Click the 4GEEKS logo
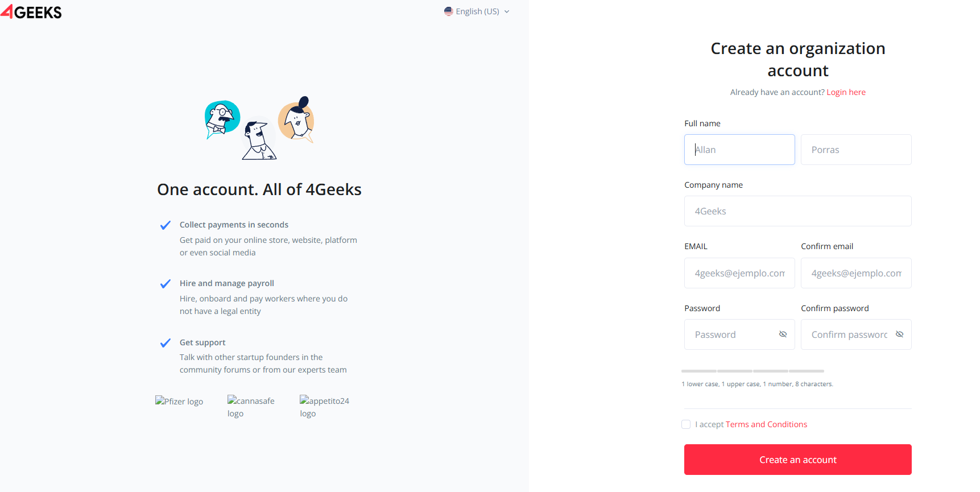The image size is (980, 492). point(32,11)
